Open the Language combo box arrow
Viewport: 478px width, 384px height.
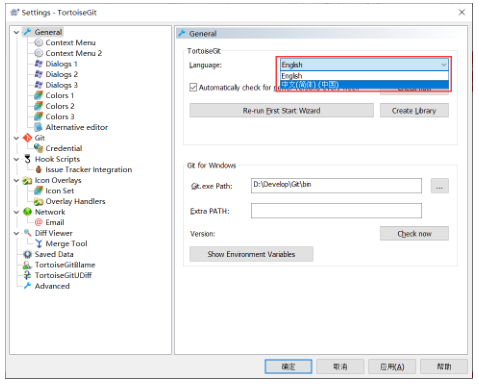pos(443,65)
